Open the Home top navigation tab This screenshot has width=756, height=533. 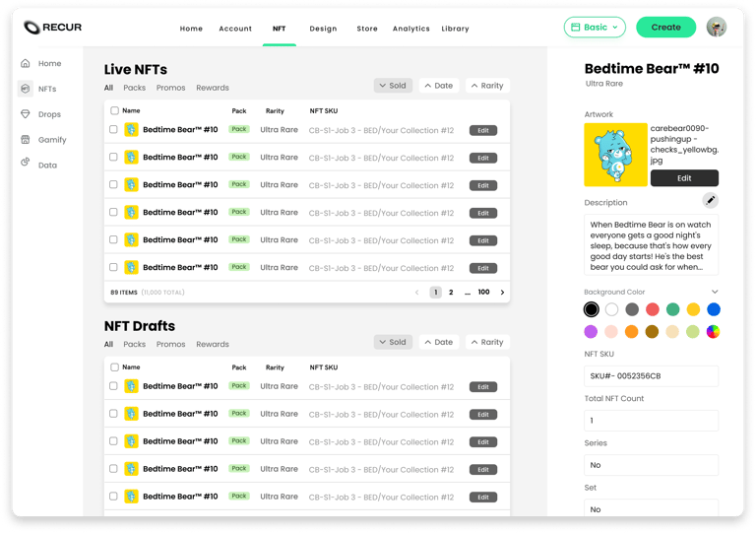191,29
